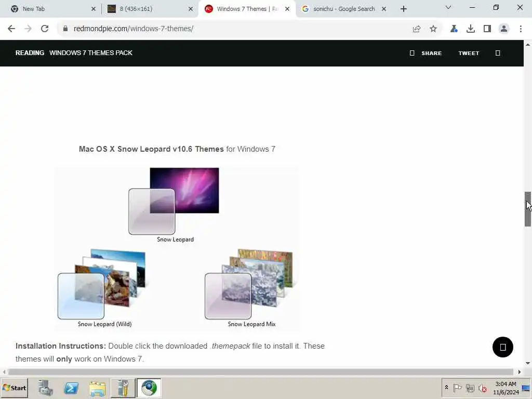The width and height of the screenshot is (532, 399).
Task: Open the Snow Leopard theme thumbnail
Action: 174,201
